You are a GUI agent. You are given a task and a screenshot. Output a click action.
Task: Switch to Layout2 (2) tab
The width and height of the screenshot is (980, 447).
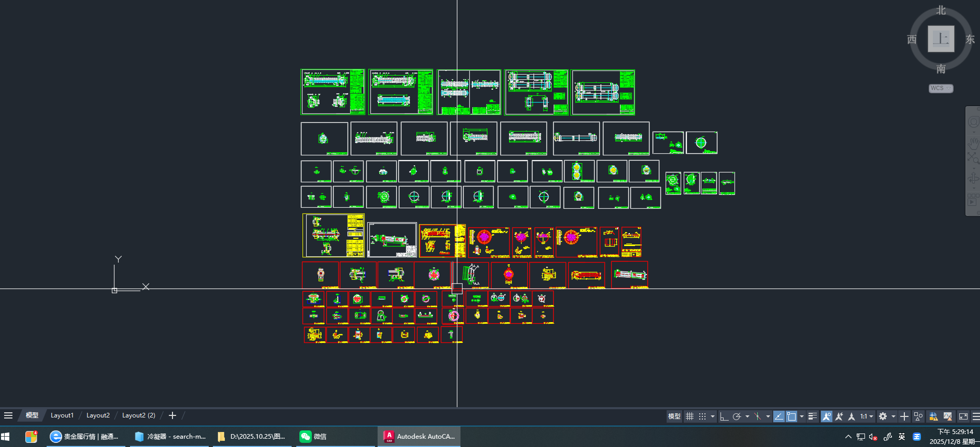pyautogui.click(x=139, y=415)
